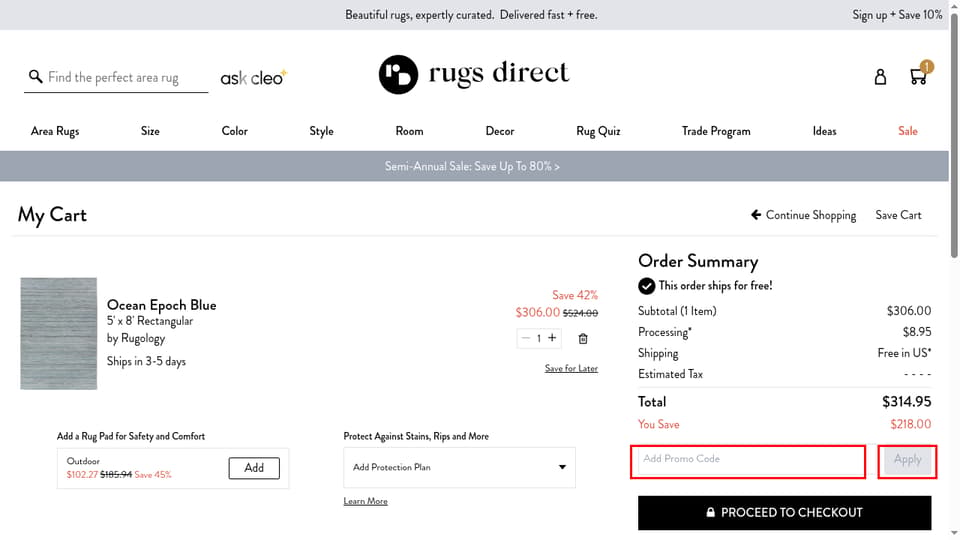Open the Trade Program menu item
Screen dimensions: 960x540
click(x=716, y=131)
